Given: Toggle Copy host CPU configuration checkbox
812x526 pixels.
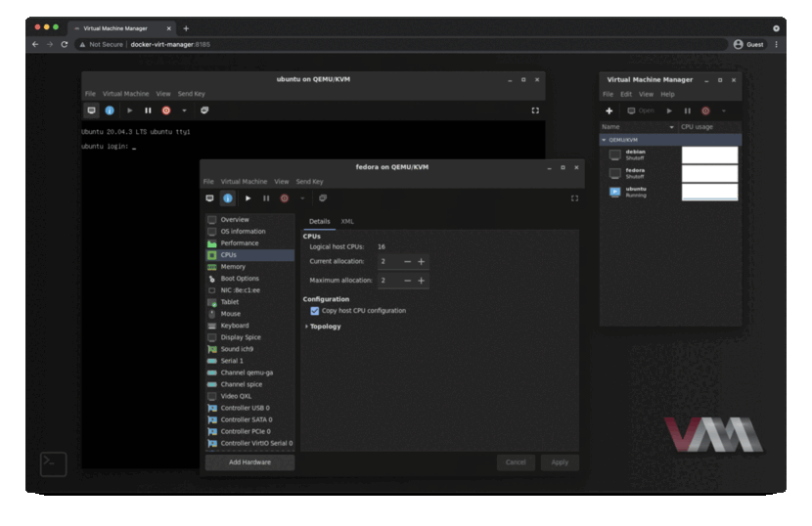Looking at the screenshot, I should coord(314,311).
